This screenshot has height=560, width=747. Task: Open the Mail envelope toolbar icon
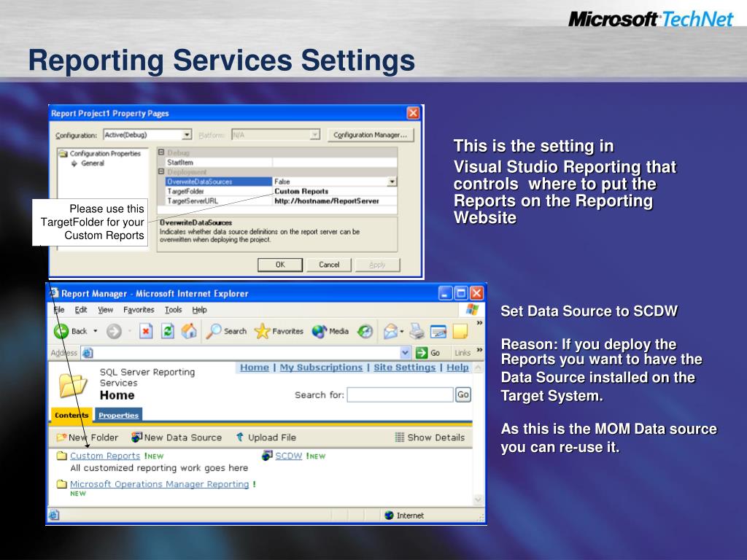coord(391,331)
